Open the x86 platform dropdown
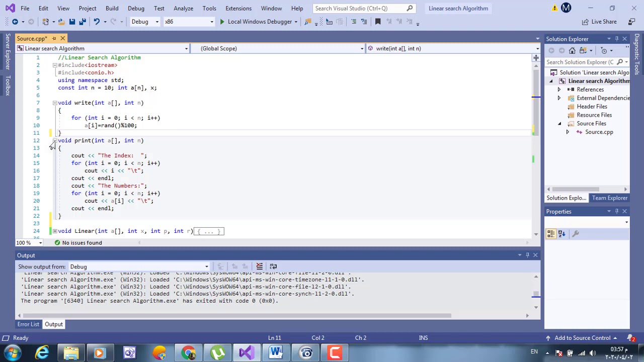This screenshot has width=644, height=362. (189, 22)
